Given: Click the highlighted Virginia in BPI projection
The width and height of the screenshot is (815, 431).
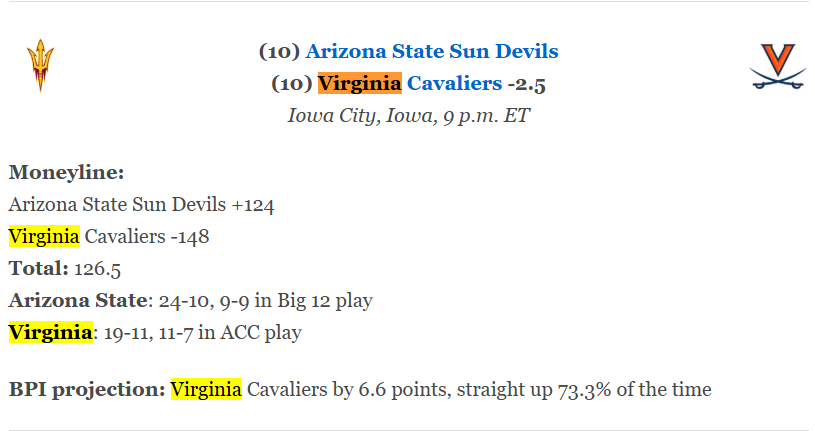Looking at the screenshot, I should [x=206, y=389].
